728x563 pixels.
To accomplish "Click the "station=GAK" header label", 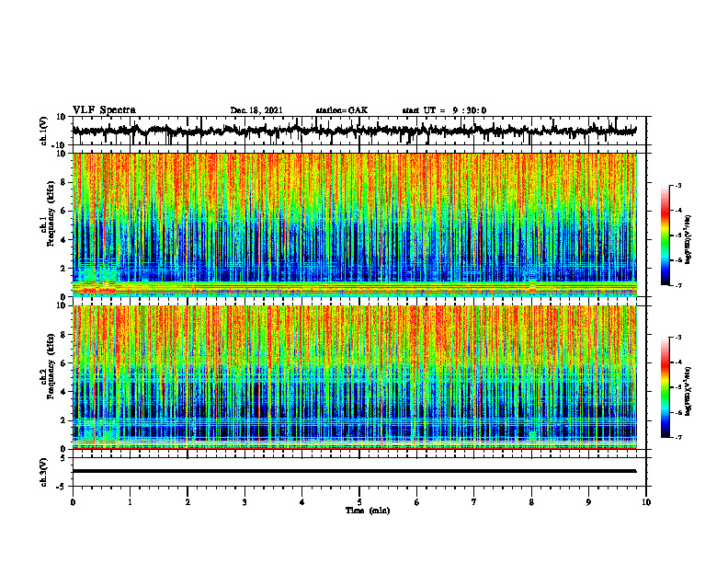I will pos(342,110).
